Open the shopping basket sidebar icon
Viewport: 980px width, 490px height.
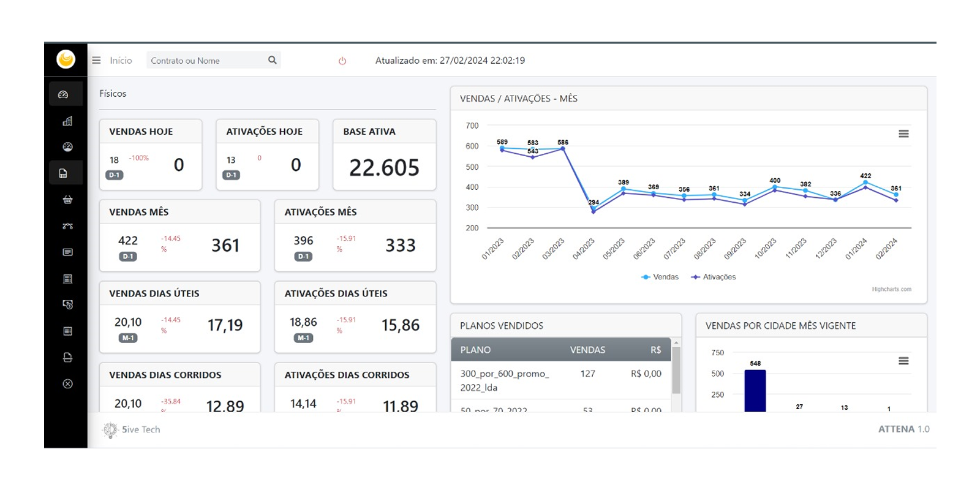coord(67,200)
